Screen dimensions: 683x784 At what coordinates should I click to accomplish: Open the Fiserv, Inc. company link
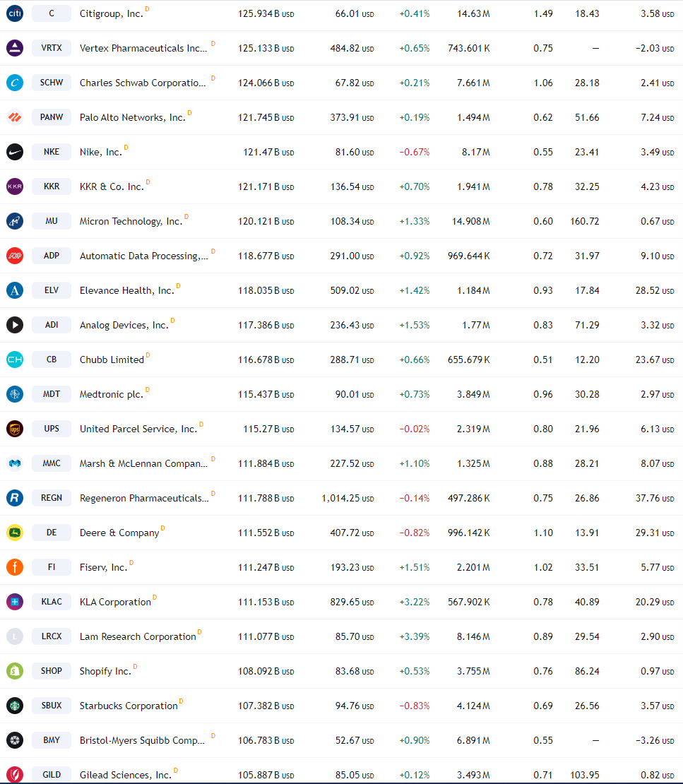tap(104, 567)
